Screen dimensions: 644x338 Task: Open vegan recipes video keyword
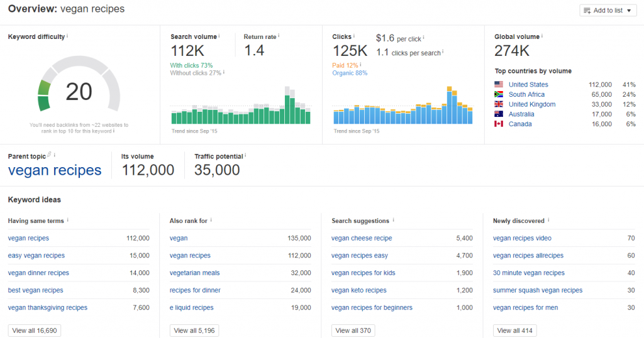(x=522, y=238)
